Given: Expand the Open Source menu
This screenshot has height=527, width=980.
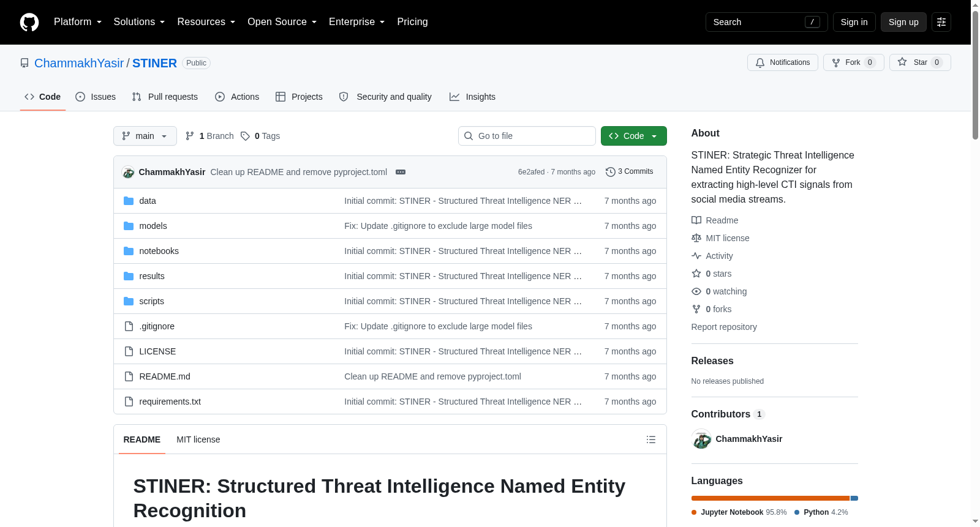Looking at the screenshot, I should (282, 22).
